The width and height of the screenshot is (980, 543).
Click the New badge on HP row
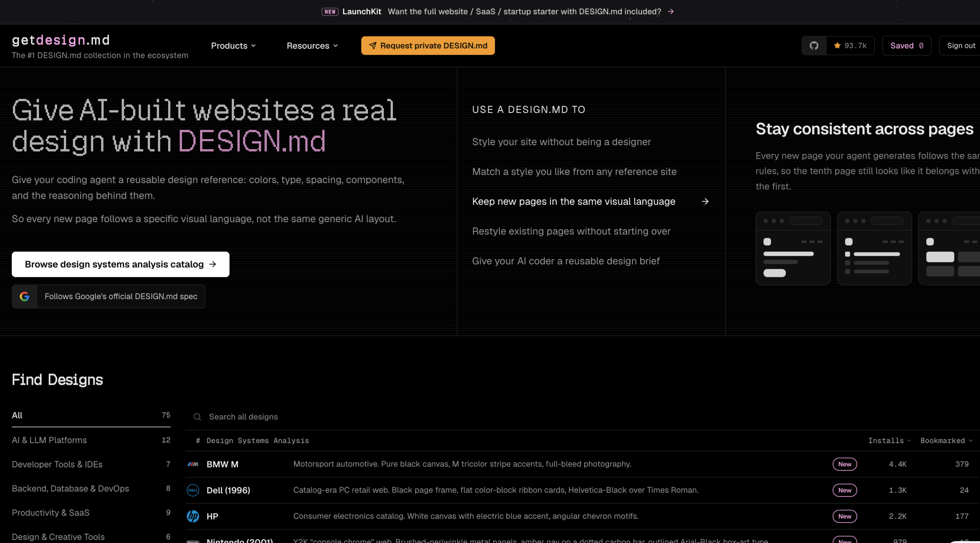(x=844, y=516)
